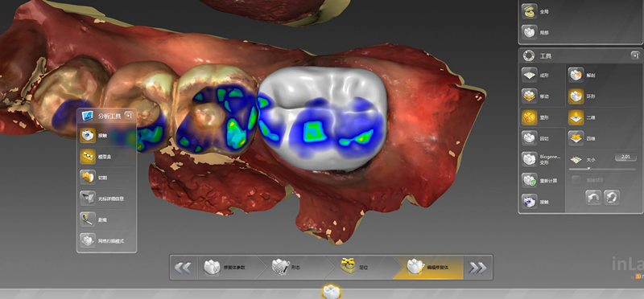Adjust the 大小 size slider
Viewport: 644px width, 299px height.
[602, 169]
